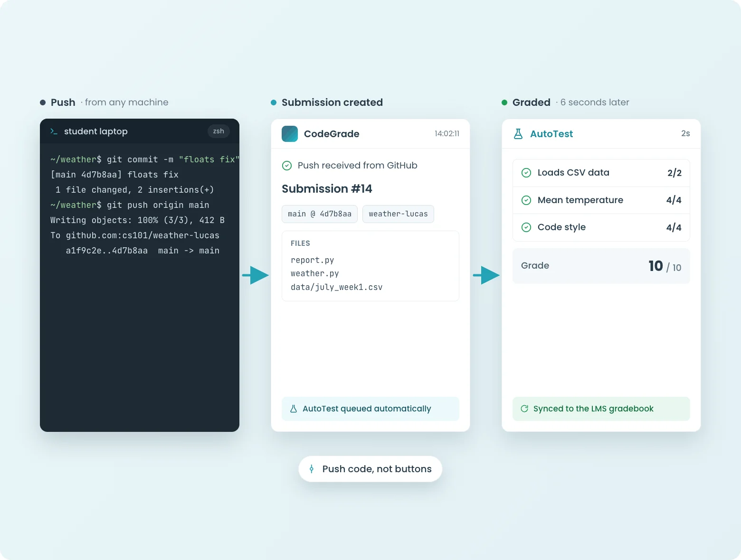The image size is (741, 560).
Task: Click the Submission created heading
Action: click(x=332, y=103)
